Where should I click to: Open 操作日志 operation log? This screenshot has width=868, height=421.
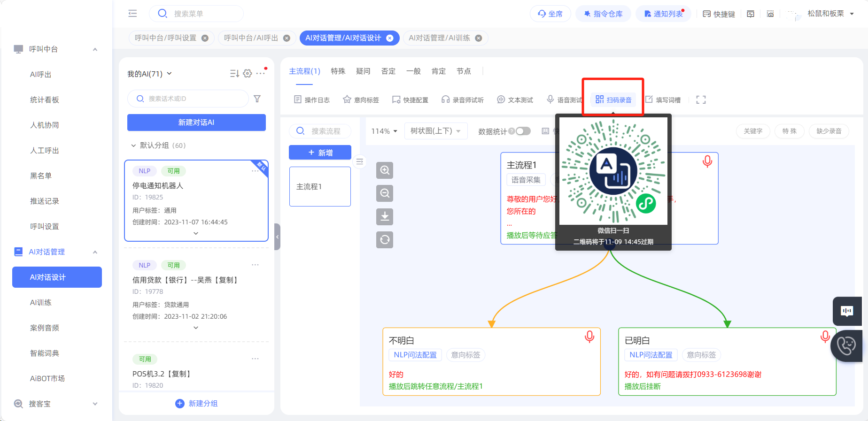pyautogui.click(x=312, y=100)
